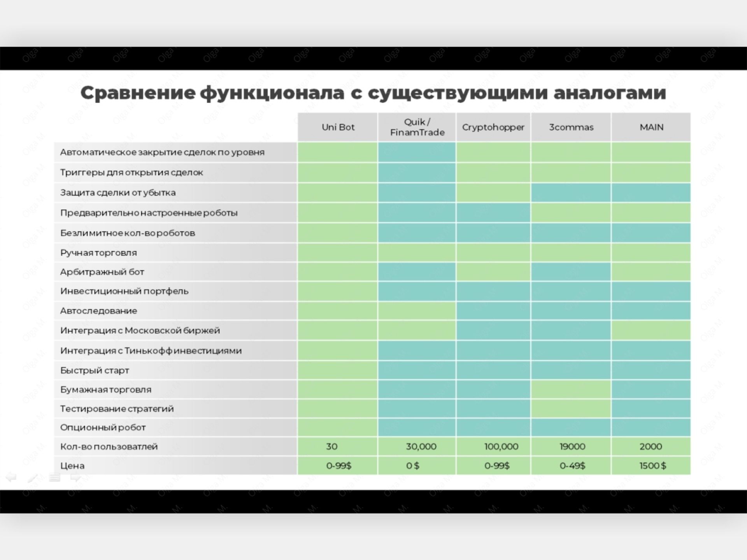This screenshot has width=747, height=560.
Task: Click the 'Cryptohopper' column header
Action: coord(493,127)
